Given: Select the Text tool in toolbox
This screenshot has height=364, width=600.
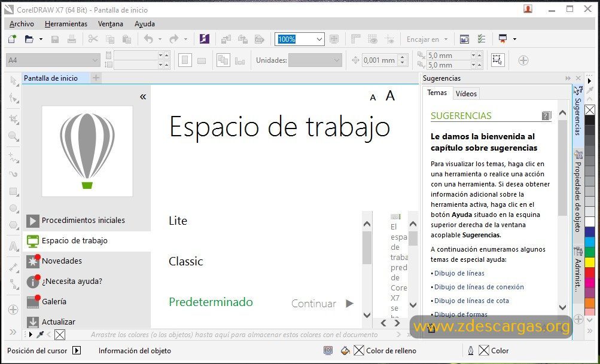Looking at the screenshot, I should [14, 246].
